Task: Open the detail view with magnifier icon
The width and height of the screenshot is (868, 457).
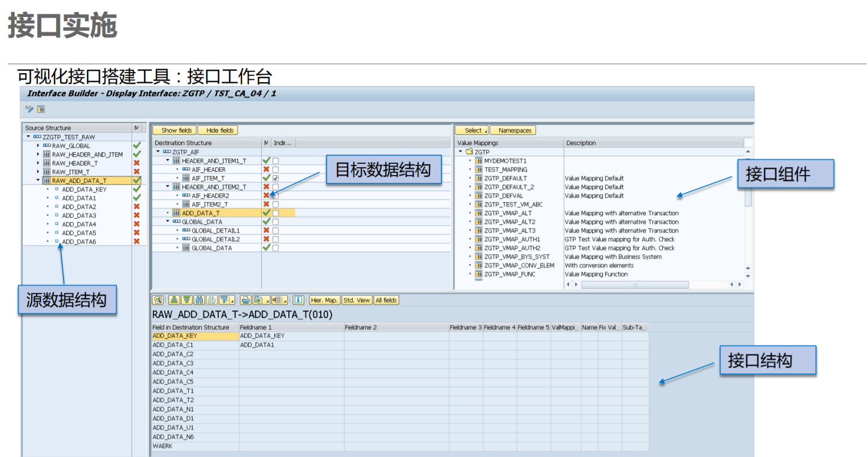Action: click(158, 300)
